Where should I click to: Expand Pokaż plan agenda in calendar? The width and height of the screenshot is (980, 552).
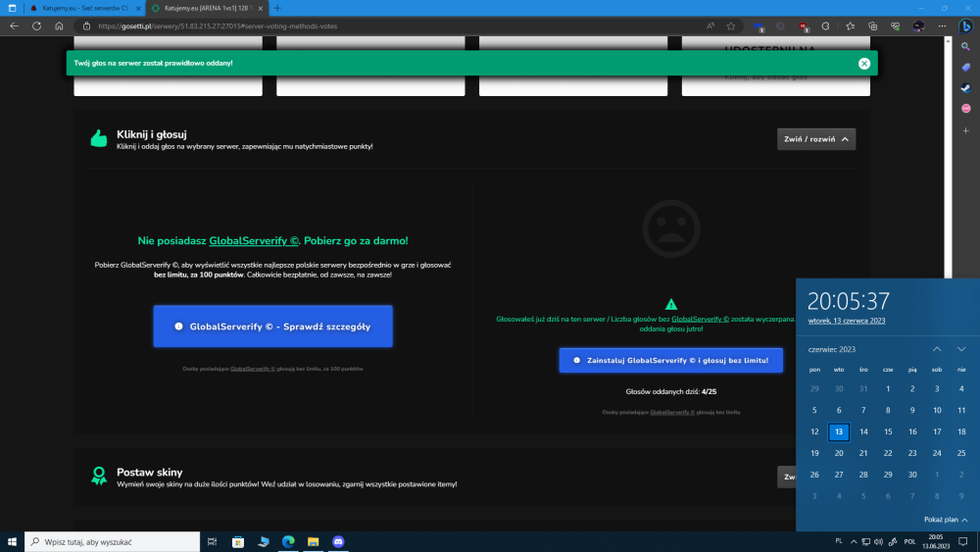(946, 520)
